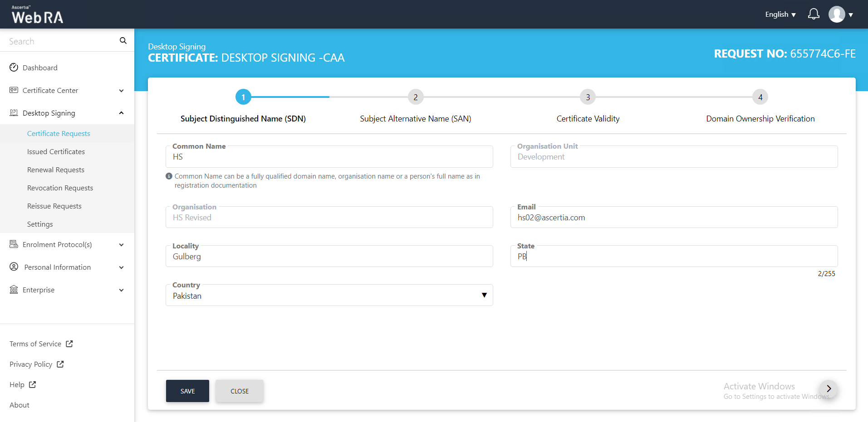Open Revocation Requests page
The image size is (868, 422).
pos(60,188)
